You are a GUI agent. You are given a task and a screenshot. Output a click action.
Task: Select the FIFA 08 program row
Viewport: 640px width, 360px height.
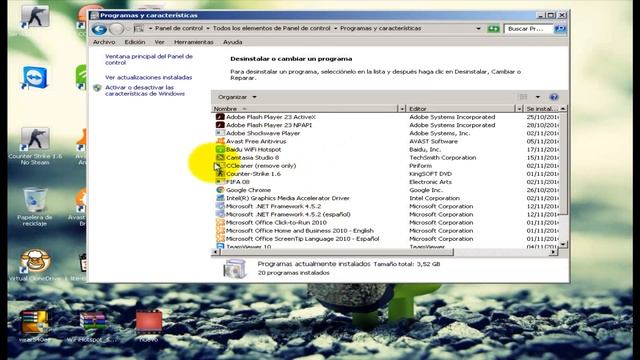(x=386, y=182)
